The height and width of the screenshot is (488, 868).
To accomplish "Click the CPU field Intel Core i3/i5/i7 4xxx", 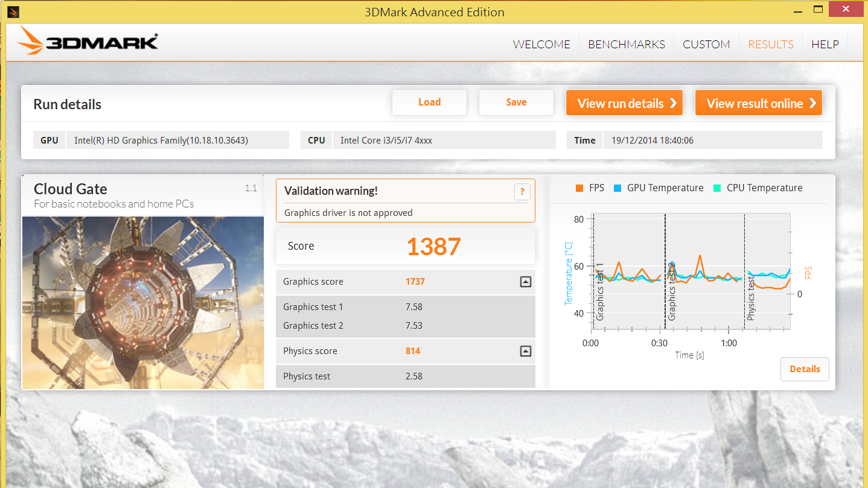I will [x=386, y=141].
